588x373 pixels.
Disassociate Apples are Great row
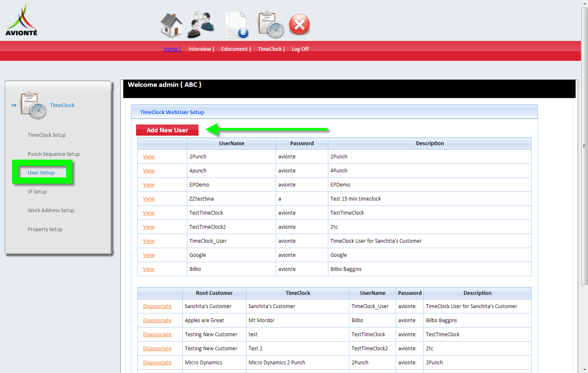(157, 320)
